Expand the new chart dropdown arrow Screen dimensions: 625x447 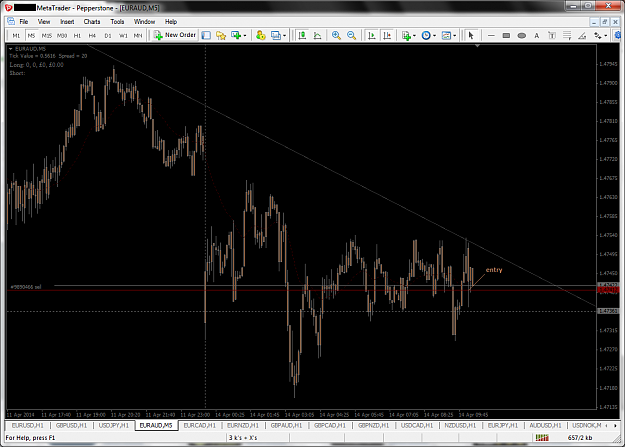(x=245, y=35)
